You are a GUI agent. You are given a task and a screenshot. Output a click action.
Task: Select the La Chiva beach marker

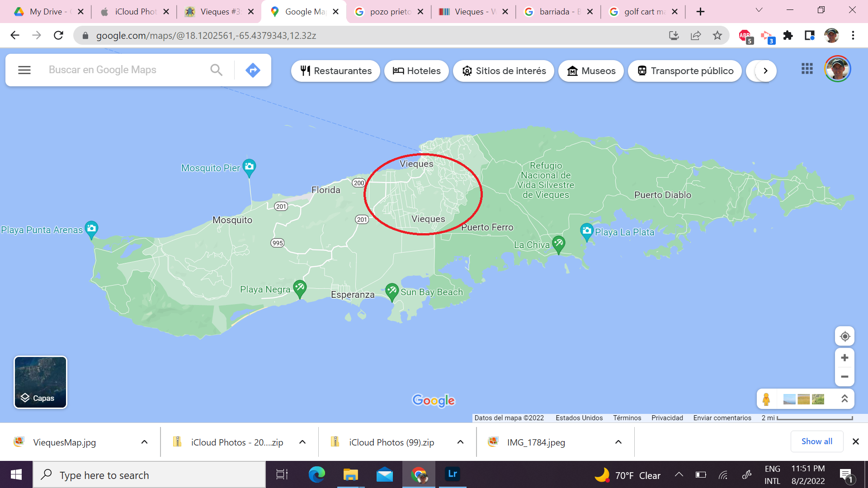558,244
